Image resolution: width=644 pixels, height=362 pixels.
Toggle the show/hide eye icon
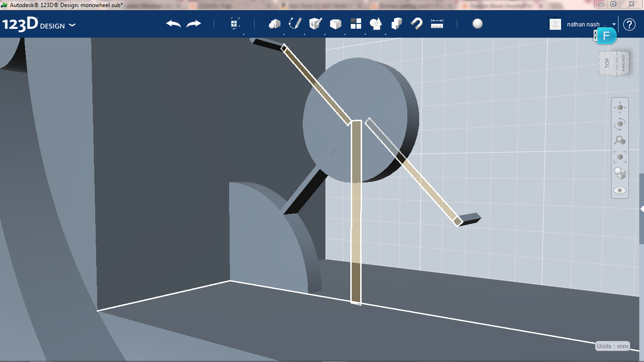(x=620, y=190)
